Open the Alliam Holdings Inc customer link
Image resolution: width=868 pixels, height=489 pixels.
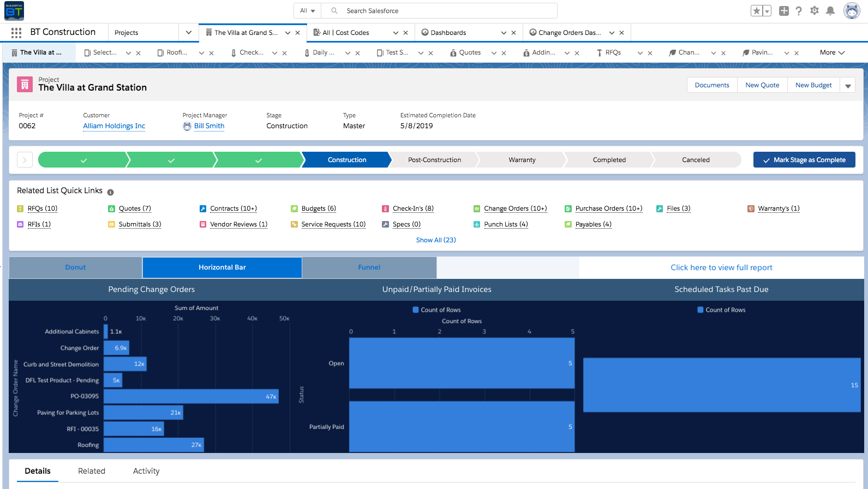pos(114,126)
